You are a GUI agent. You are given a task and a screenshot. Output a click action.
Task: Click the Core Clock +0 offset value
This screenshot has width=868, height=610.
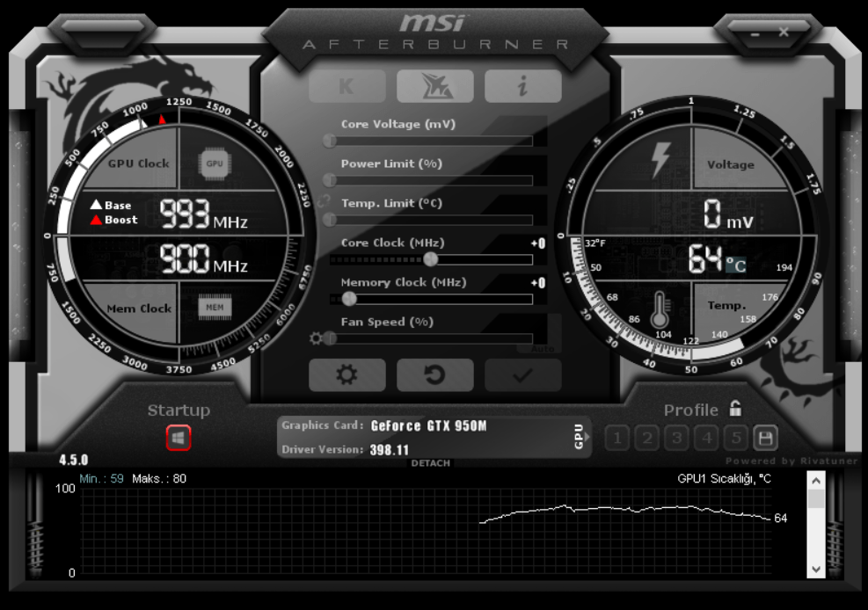click(x=538, y=243)
